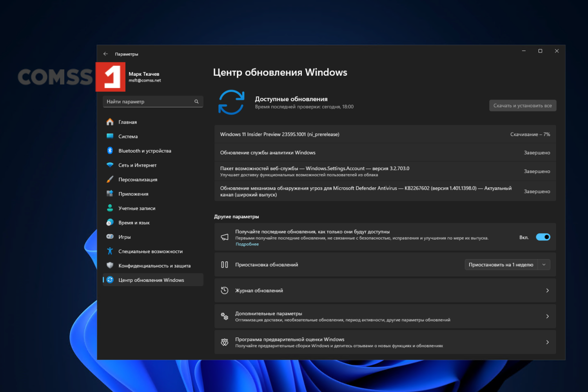Open the Система settings section
This screenshot has height=392, width=588.
click(x=128, y=136)
